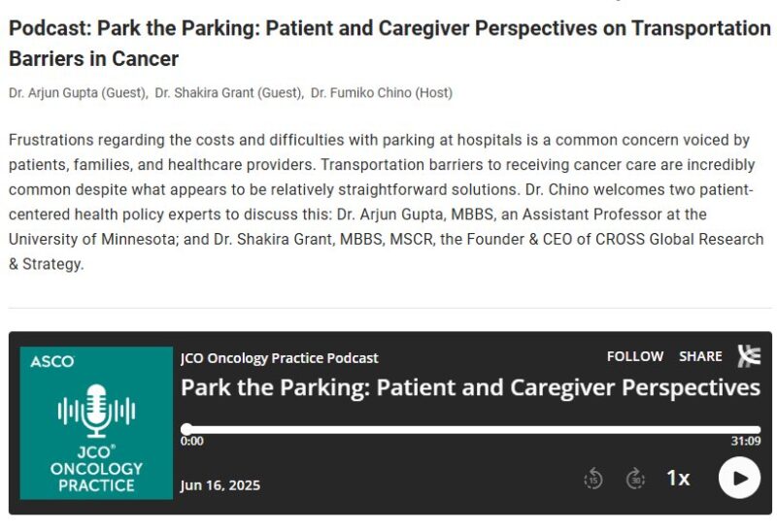777x532 pixels.
Task: Click the Jun 16, 2025 episode date
Action: pyautogui.click(x=220, y=485)
